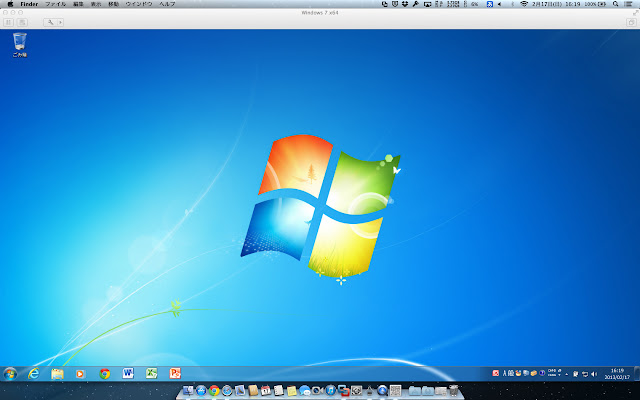640x400 pixels.
Task: Open VMware Fusion from the Dock
Action: [x=343, y=391]
